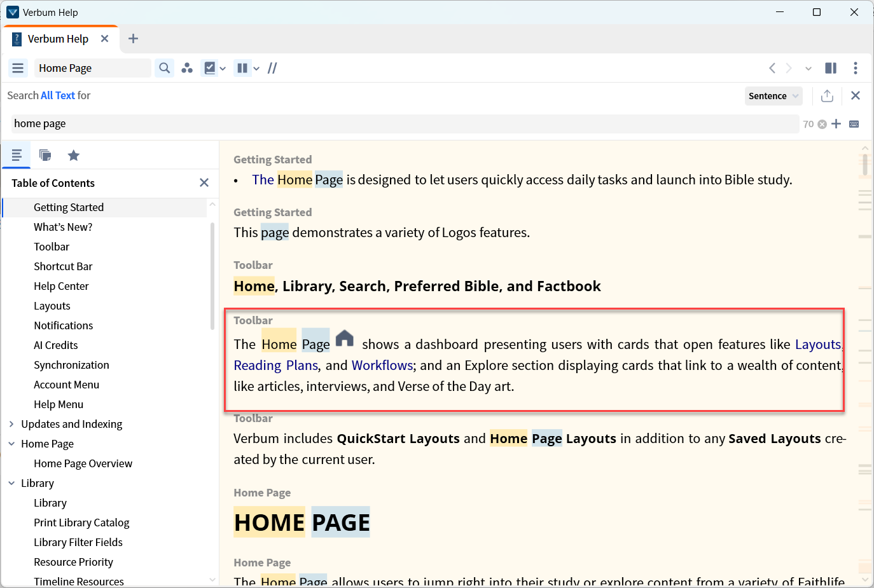Screen dimensions: 874x588
Task: Follow the Reading Plans link
Action: point(276,366)
